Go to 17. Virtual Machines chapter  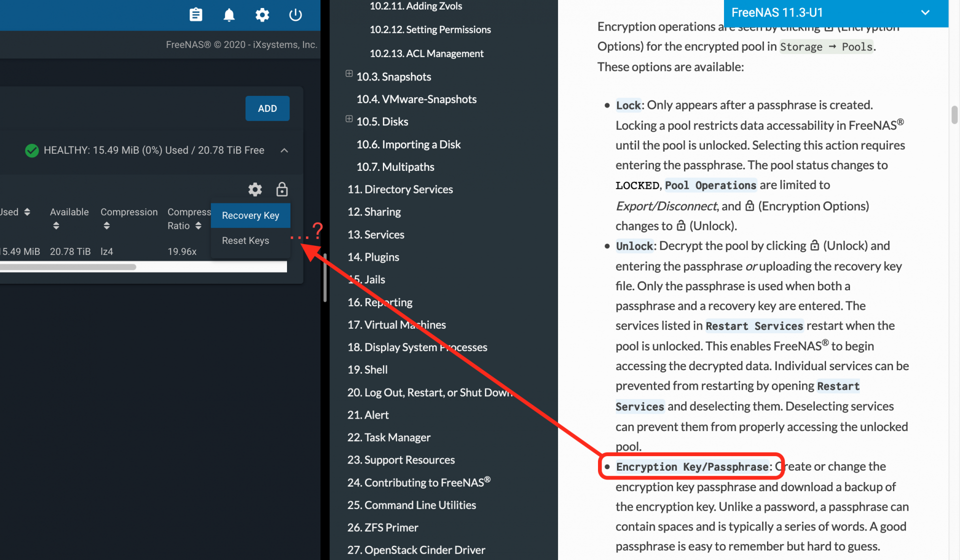tap(397, 325)
